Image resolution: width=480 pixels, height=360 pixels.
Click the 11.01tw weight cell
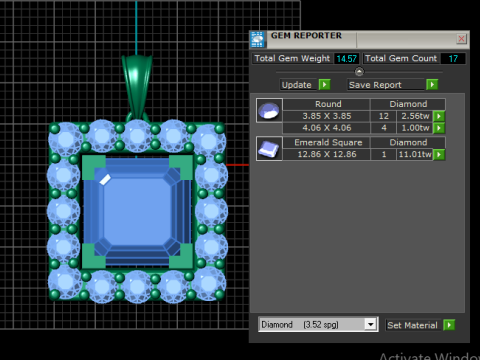pos(415,154)
